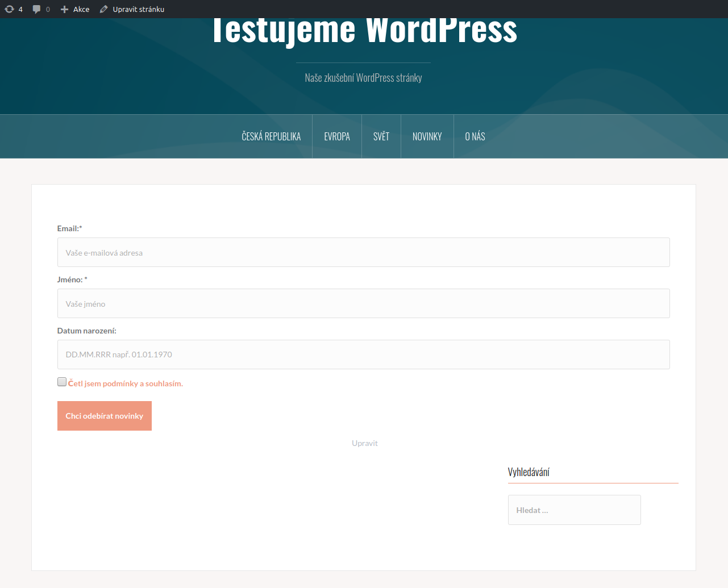Click the Testujeme WordPress site title
The height and width of the screenshot is (588, 728).
click(364, 31)
